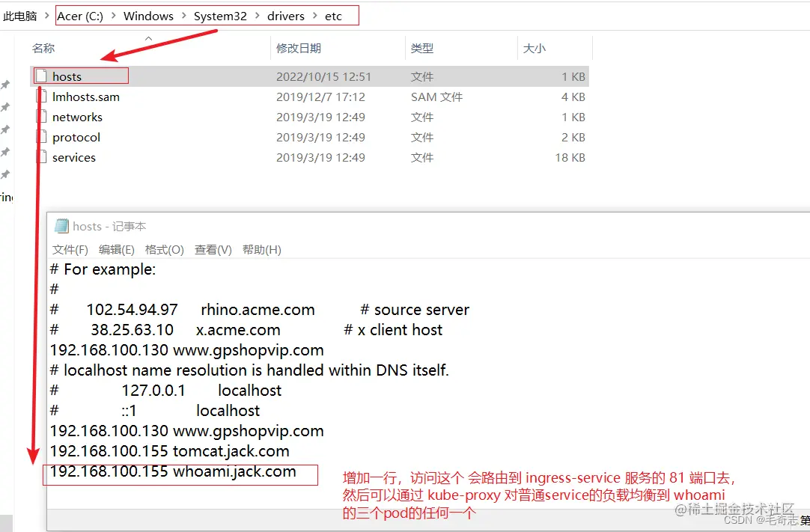810x532 pixels.
Task: Click the 127.0.0.1 localhost line
Action: click(x=166, y=391)
